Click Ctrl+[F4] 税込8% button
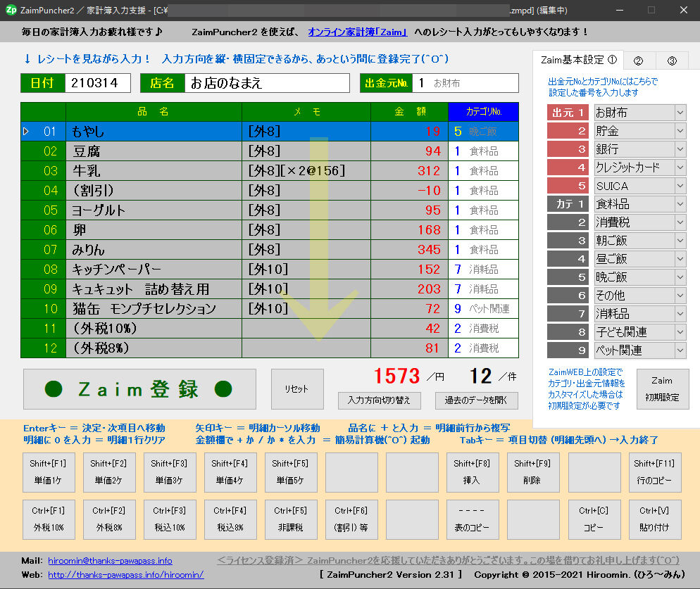700x589 pixels. click(230, 519)
